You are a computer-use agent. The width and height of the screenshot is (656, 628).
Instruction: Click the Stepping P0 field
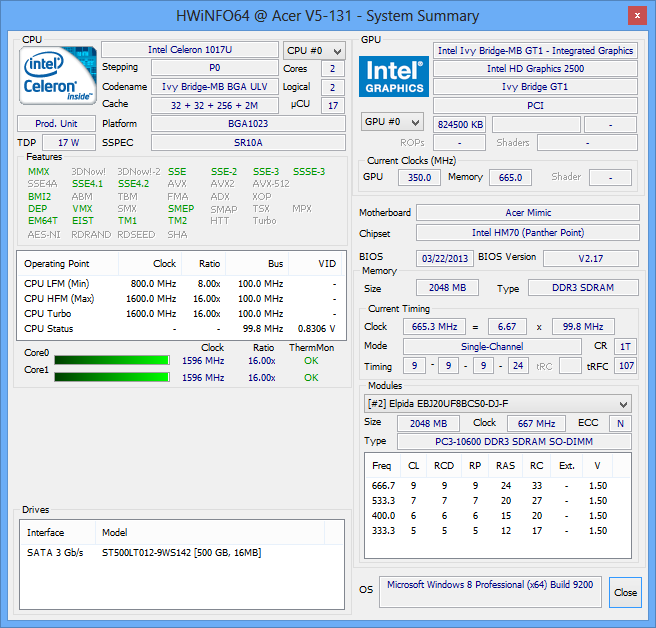click(215, 68)
